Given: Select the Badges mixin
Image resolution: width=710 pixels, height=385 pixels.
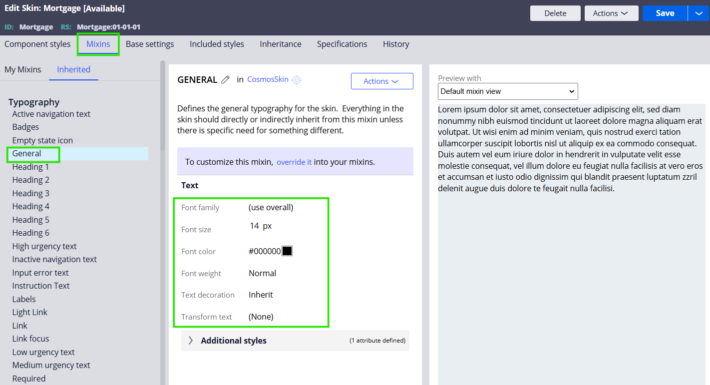Looking at the screenshot, I should pyautogui.click(x=25, y=127).
